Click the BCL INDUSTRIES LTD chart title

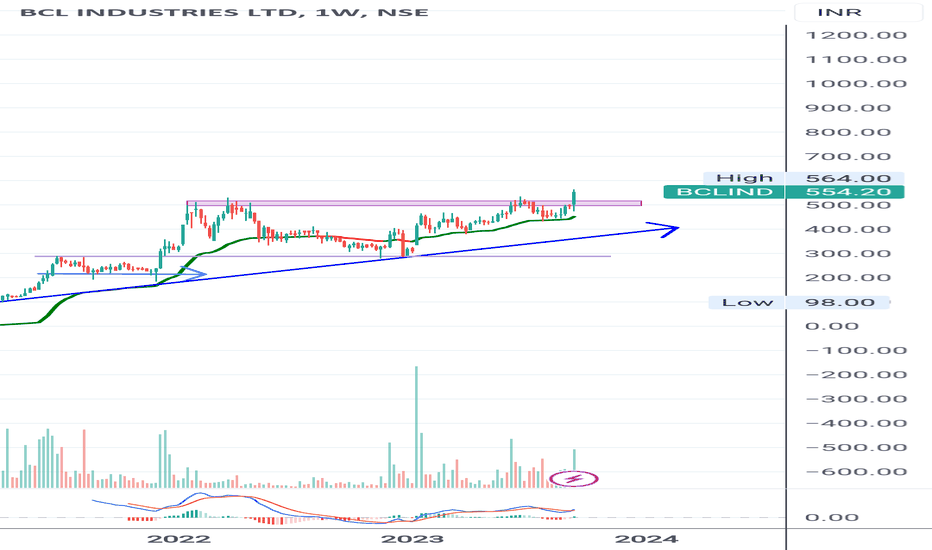click(223, 12)
